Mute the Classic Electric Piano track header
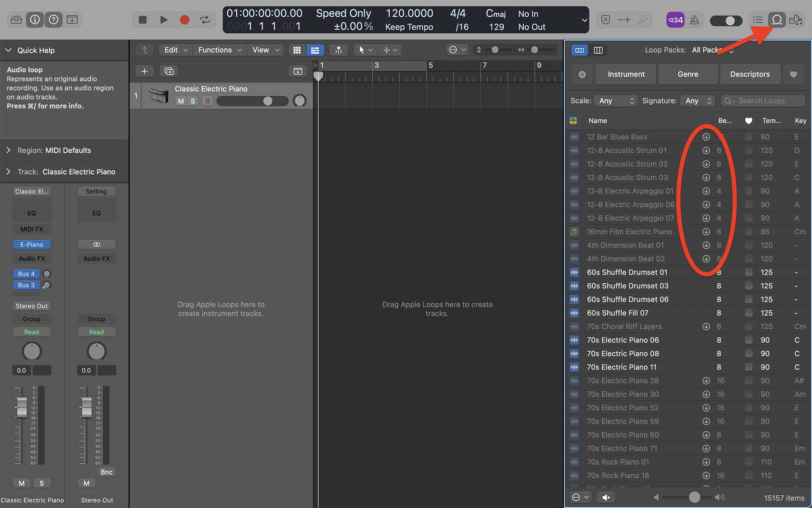This screenshot has height=508, width=812. (x=181, y=101)
